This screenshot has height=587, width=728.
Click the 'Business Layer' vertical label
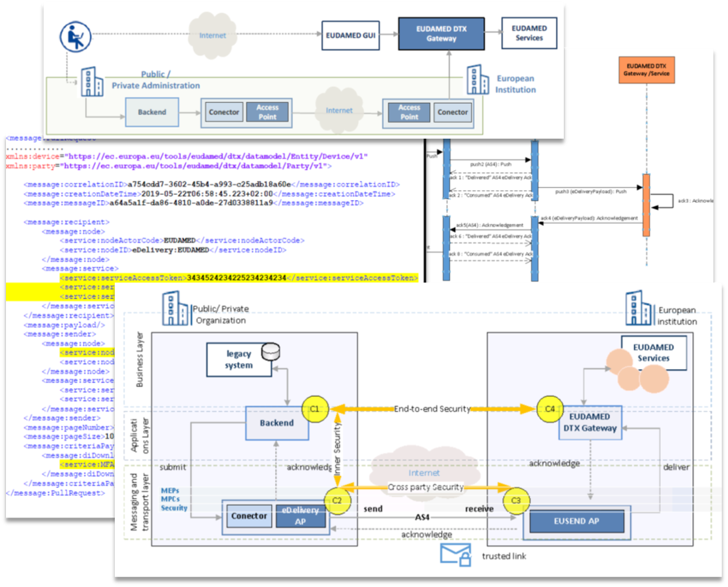(x=139, y=359)
